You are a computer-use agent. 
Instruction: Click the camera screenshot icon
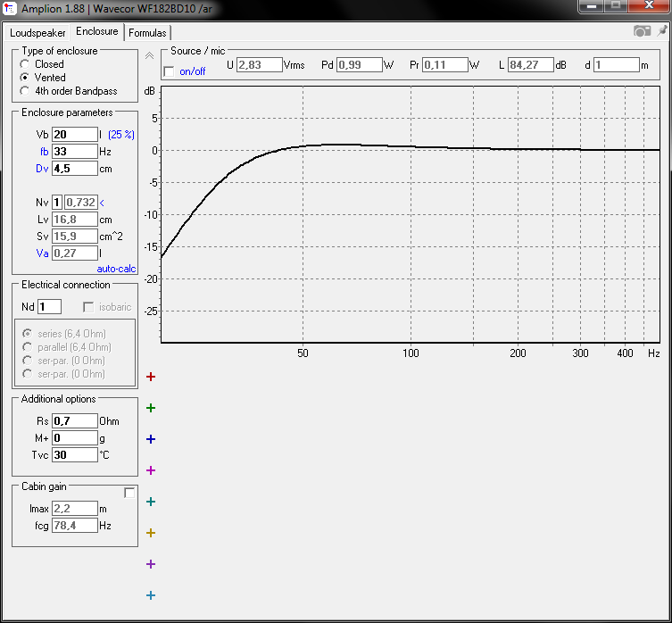[642, 31]
